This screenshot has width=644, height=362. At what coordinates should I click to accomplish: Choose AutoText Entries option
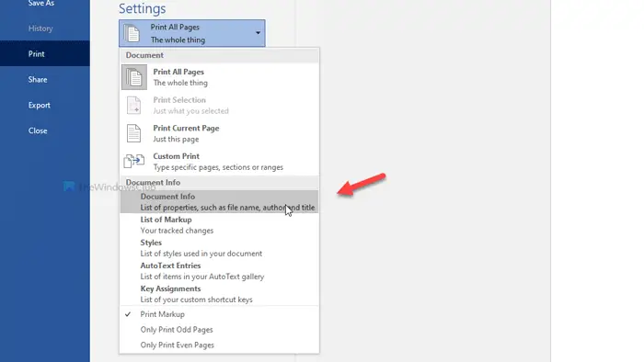point(219,270)
